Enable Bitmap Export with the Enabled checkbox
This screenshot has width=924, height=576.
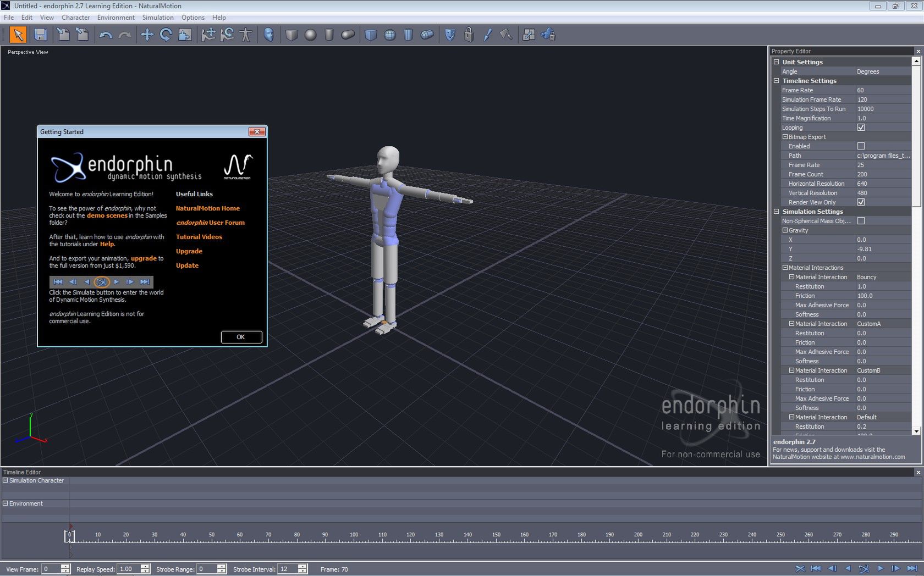click(861, 146)
